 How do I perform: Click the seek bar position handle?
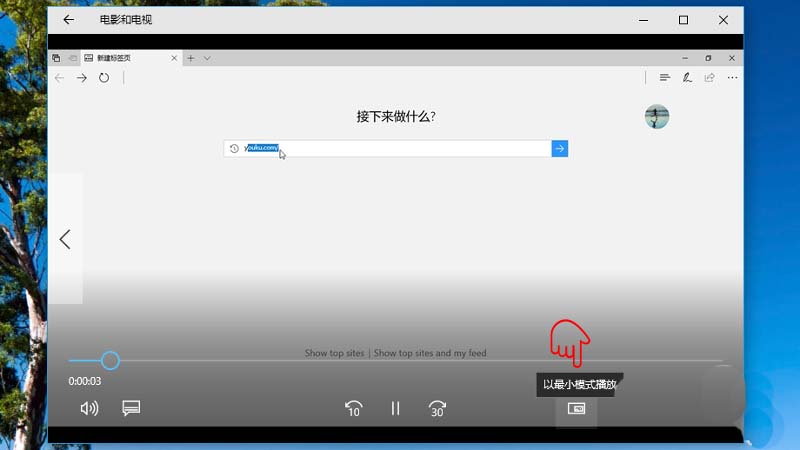[x=110, y=360]
